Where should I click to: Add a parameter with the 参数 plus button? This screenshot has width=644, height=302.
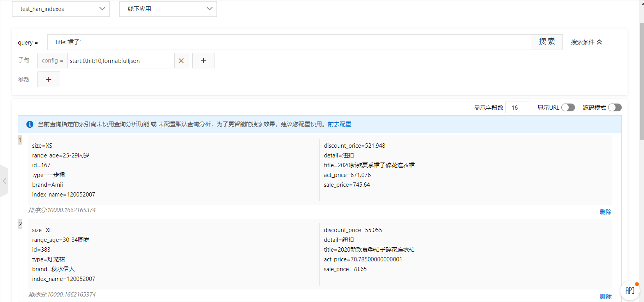(49, 79)
